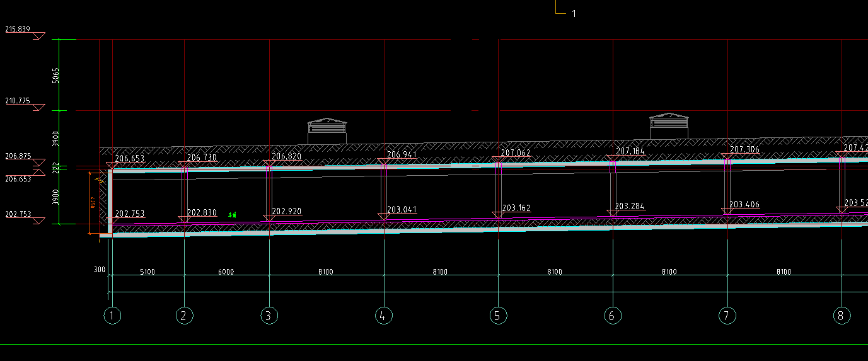Select grid axis bubble number 2
Screen dimensions: 868x361
pos(184,315)
